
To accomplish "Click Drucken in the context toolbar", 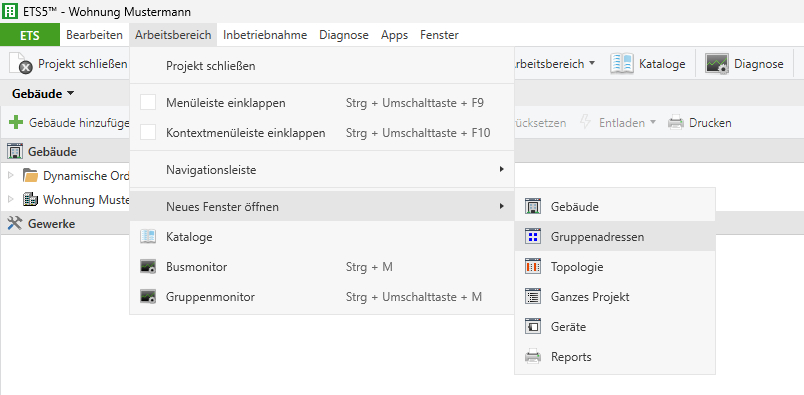I will [699, 123].
